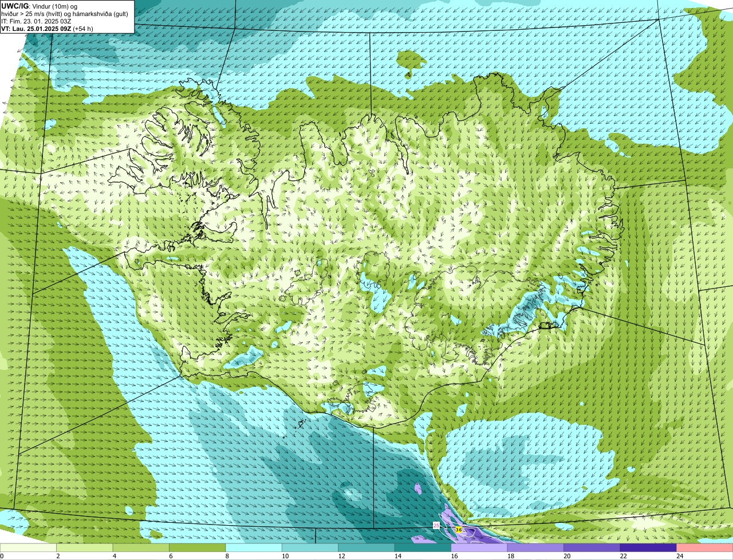733x560 pixels.
Task: Click the legend scale value "8"
Action: (x=226, y=556)
